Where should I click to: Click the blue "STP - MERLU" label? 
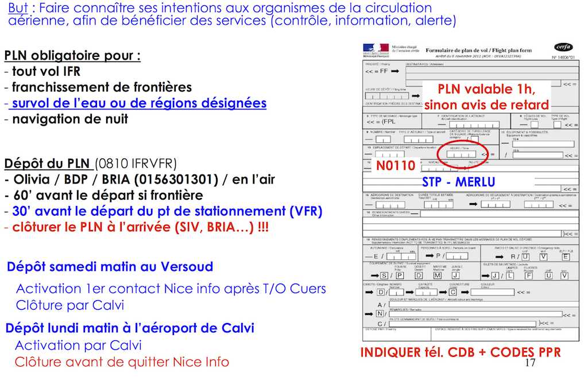pos(459,182)
